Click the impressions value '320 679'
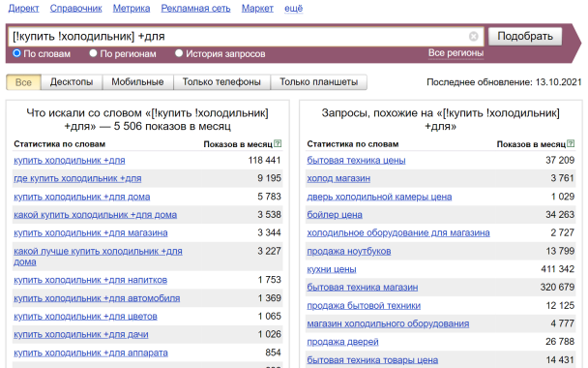588x368 pixels. (557, 288)
